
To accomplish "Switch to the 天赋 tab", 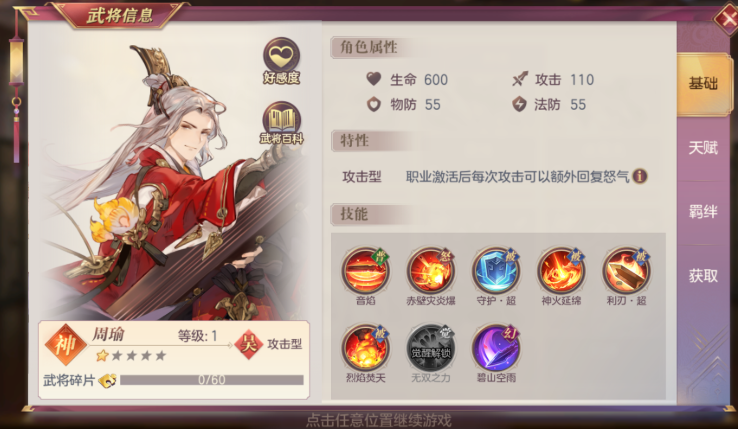I will coord(703,148).
